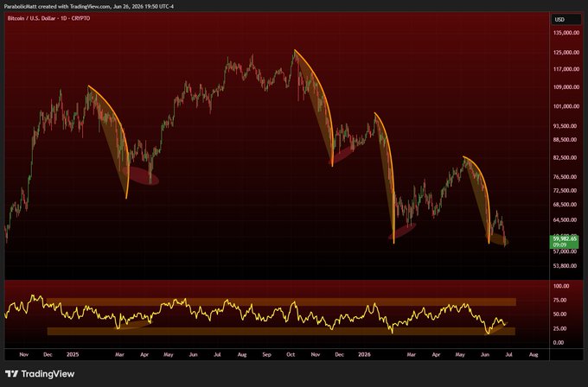Select the 59,982.65 current price label
Viewport: 588px width, 387px height.
point(566,238)
